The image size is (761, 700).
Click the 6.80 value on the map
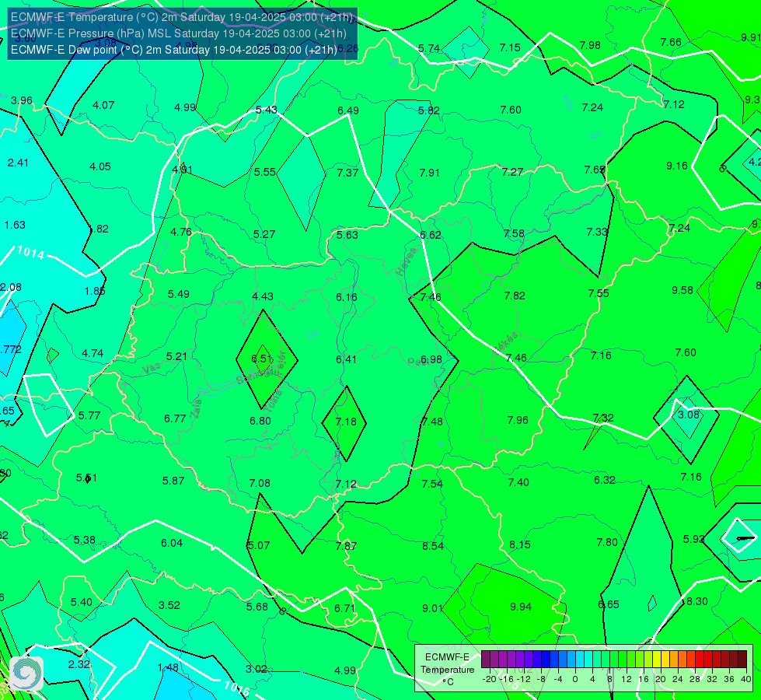(260, 421)
